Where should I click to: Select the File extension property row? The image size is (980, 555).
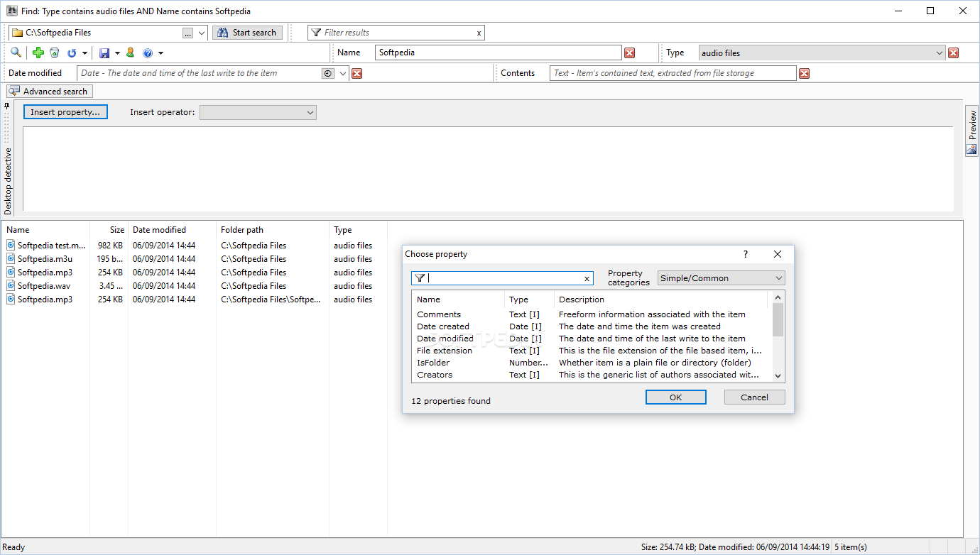pos(591,351)
